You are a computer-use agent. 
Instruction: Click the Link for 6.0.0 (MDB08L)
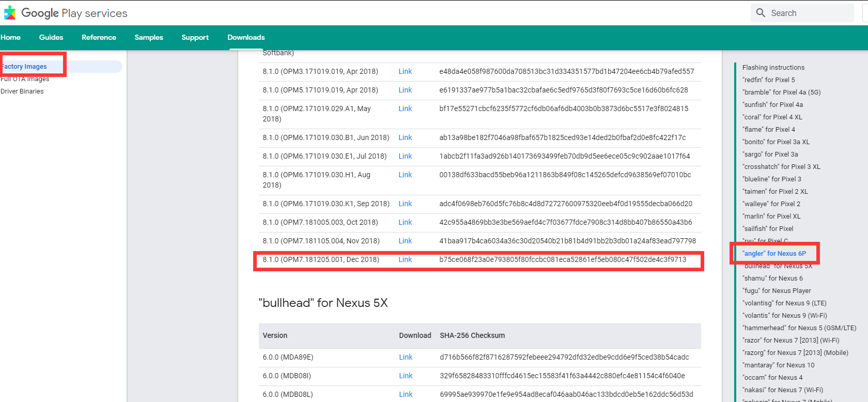(406, 394)
